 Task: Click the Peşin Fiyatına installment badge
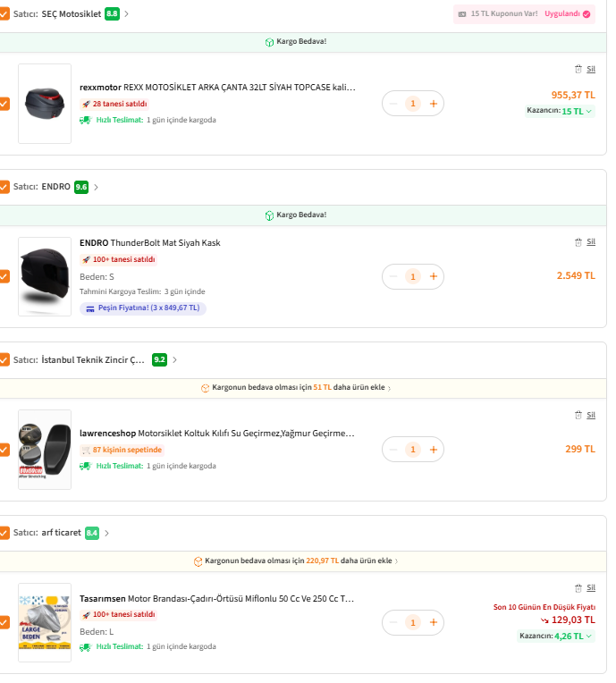pos(143,308)
